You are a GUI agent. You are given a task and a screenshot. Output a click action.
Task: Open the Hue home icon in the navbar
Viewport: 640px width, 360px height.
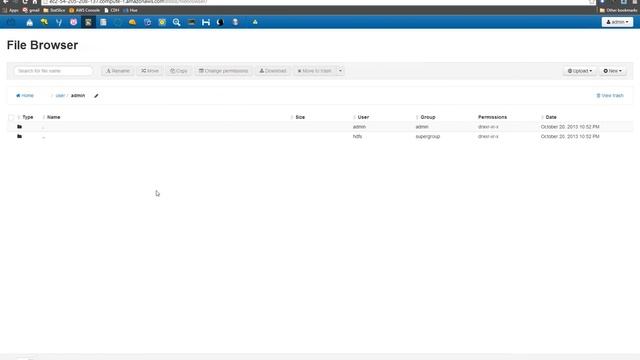coord(29,22)
